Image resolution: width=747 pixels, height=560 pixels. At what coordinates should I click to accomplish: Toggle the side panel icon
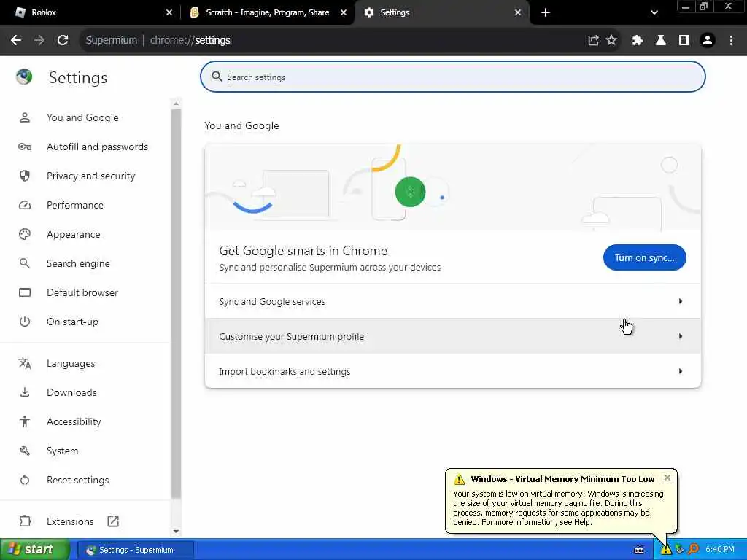click(x=684, y=41)
